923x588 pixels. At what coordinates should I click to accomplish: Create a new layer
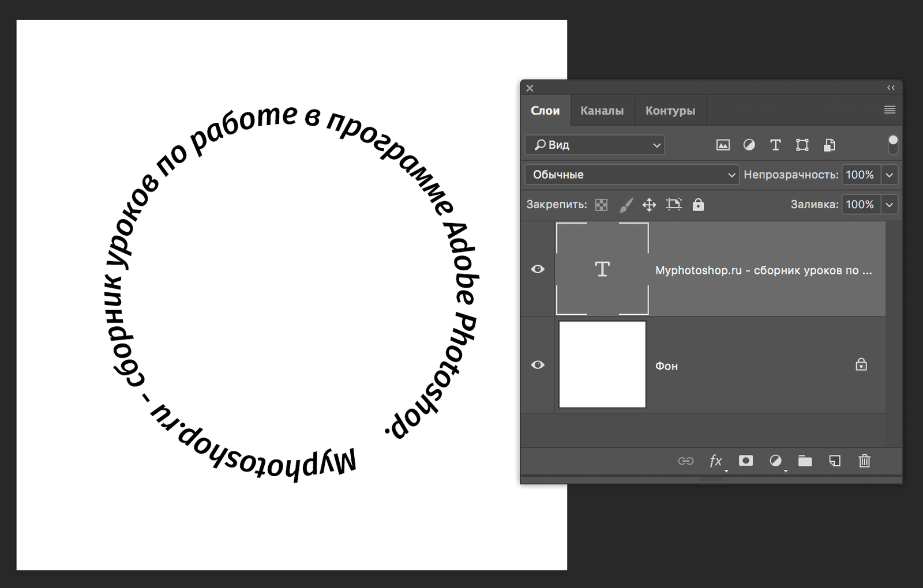click(835, 461)
